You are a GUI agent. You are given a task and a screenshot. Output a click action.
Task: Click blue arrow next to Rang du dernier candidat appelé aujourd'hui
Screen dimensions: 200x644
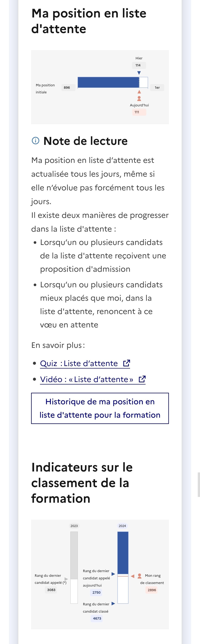(x=113, y=574)
